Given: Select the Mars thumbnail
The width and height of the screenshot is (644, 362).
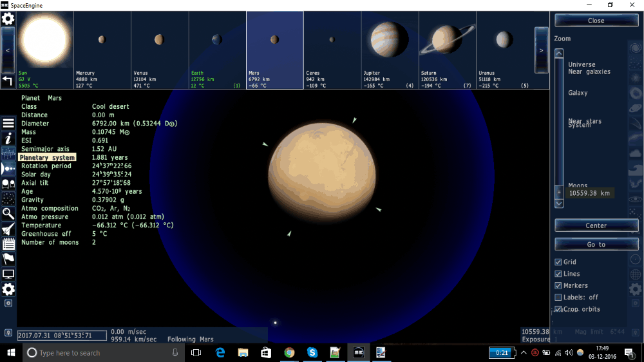Looking at the screenshot, I should pos(275,50).
